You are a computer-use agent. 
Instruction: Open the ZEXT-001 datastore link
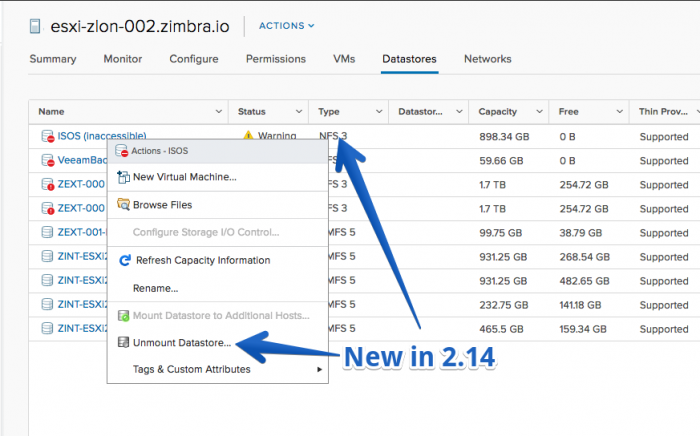82,232
